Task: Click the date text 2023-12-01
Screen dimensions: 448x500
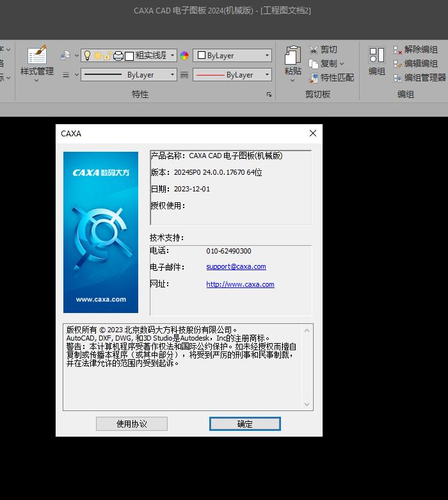Action: (192, 189)
